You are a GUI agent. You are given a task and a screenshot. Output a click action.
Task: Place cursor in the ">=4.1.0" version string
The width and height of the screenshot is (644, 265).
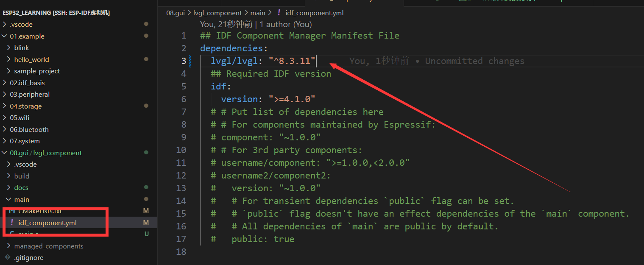click(292, 99)
